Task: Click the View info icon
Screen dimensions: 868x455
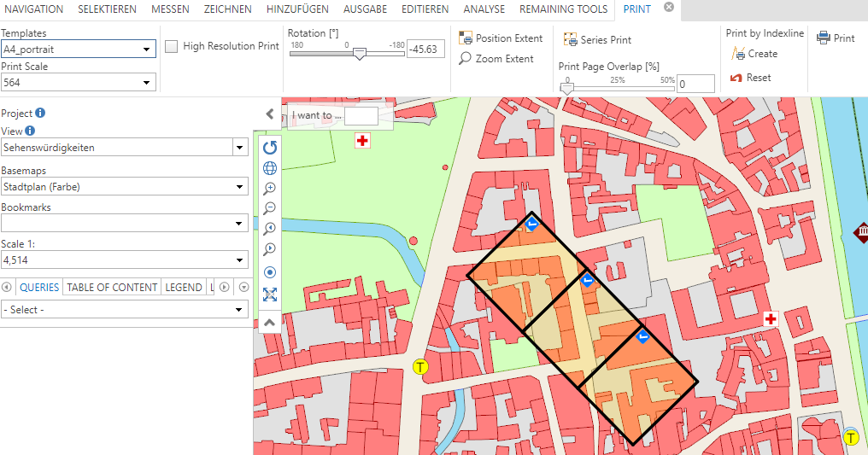Action: click(x=30, y=131)
